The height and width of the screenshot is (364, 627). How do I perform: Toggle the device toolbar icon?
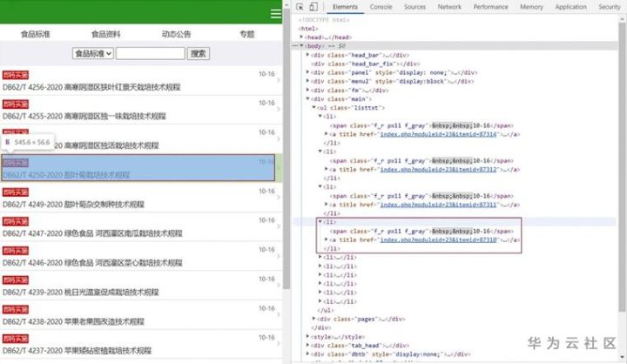[x=313, y=7]
